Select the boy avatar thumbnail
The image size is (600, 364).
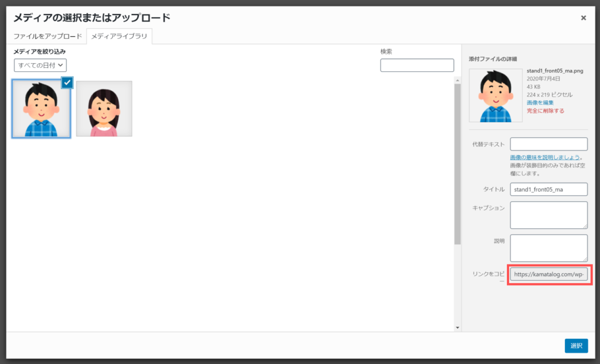42,109
